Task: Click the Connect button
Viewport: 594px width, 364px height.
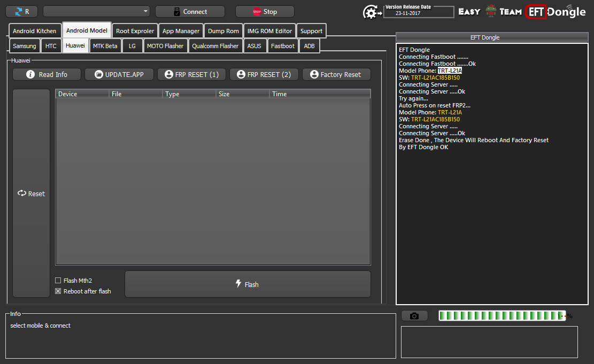Action: (190, 12)
